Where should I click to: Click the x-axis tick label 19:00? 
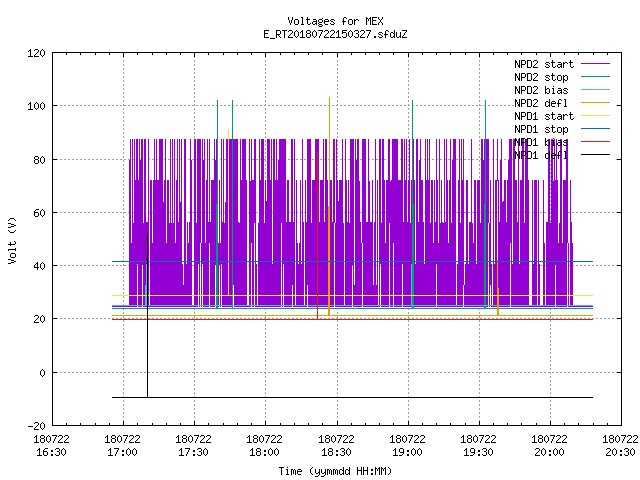click(407, 452)
